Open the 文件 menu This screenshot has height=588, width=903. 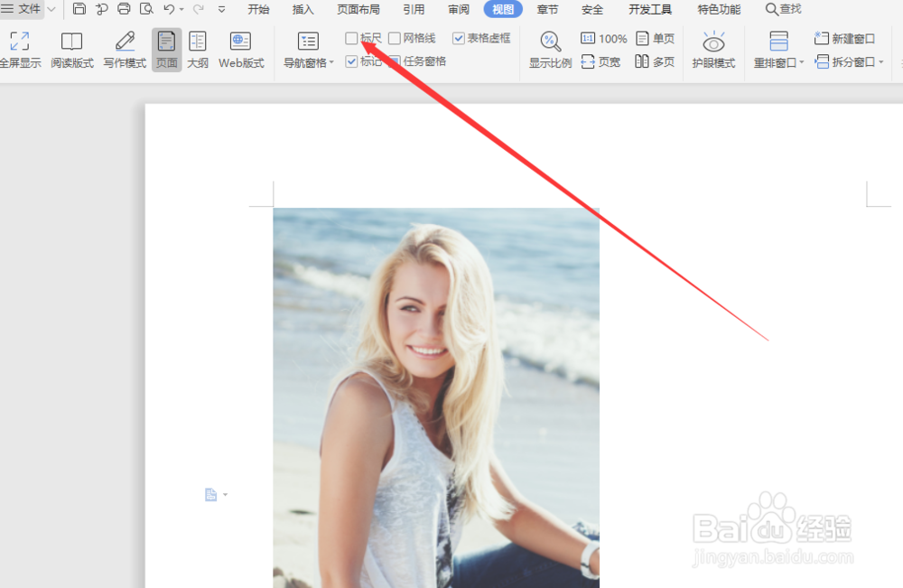pos(22,9)
